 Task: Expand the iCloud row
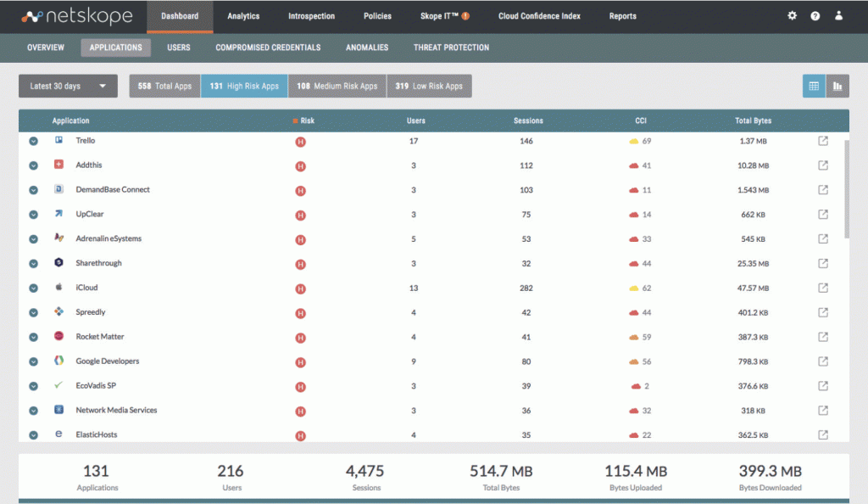[33, 288]
